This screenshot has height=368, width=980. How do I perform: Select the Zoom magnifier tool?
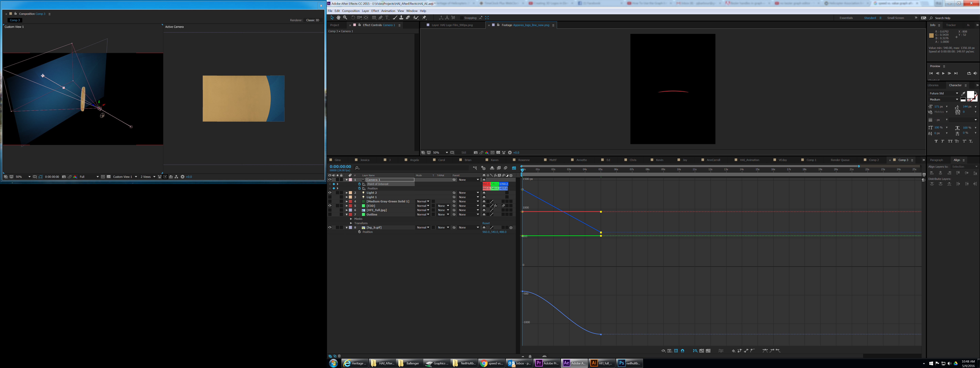pyautogui.click(x=345, y=18)
